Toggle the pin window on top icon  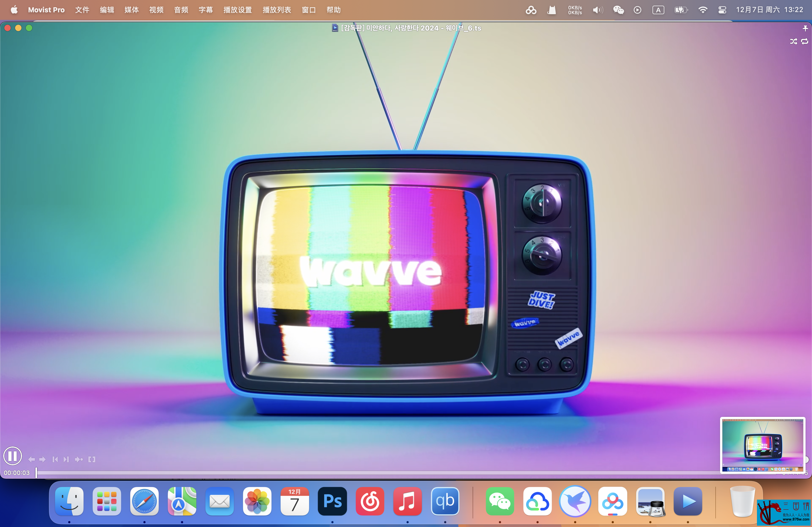pyautogui.click(x=805, y=28)
